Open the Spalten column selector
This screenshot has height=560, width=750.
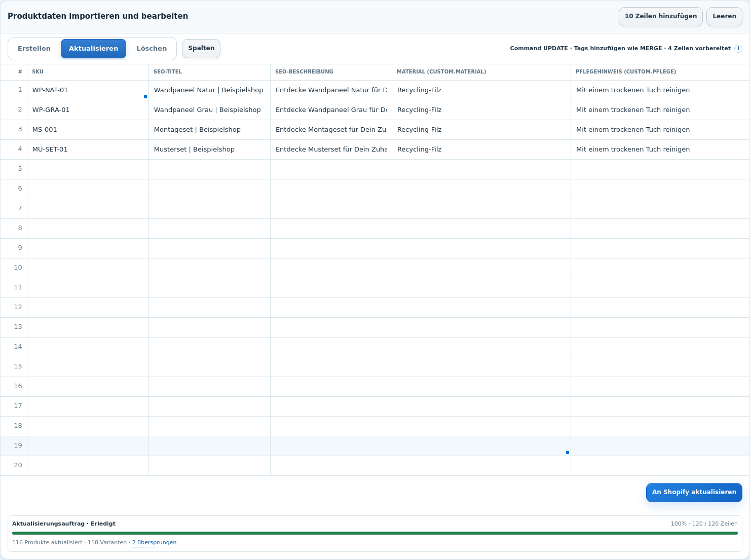[x=201, y=49]
